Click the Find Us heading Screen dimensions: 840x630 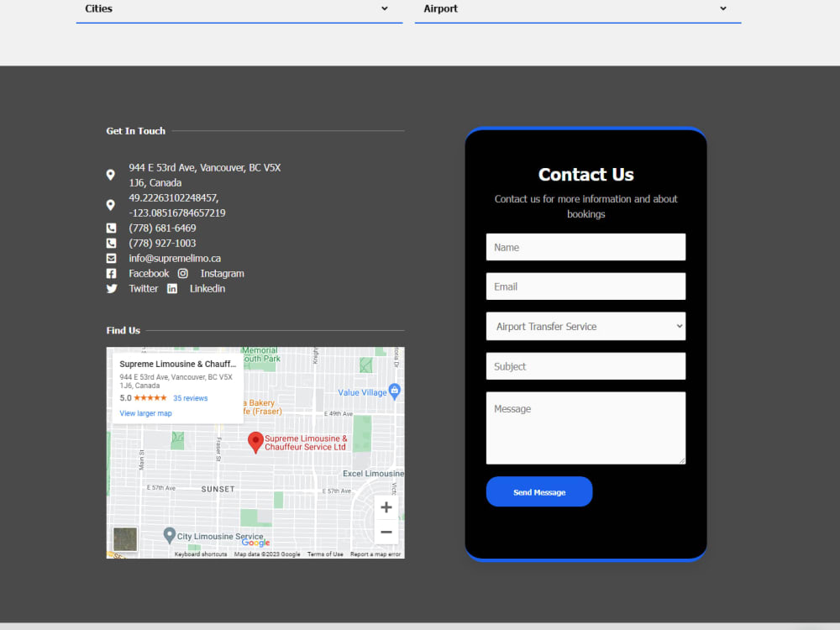(123, 330)
